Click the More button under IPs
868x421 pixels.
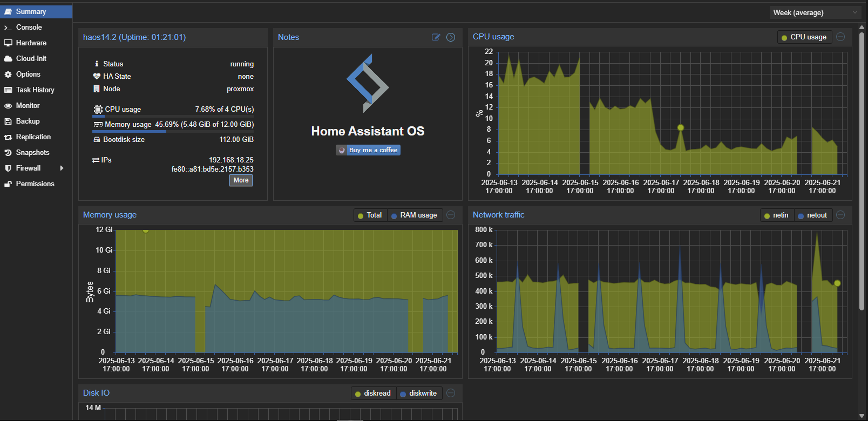pos(241,180)
